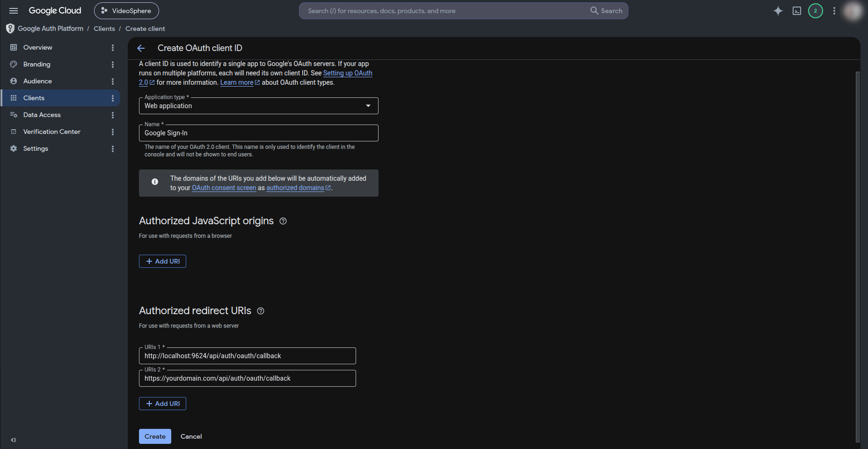Open more options for Data Access

[113, 115]
